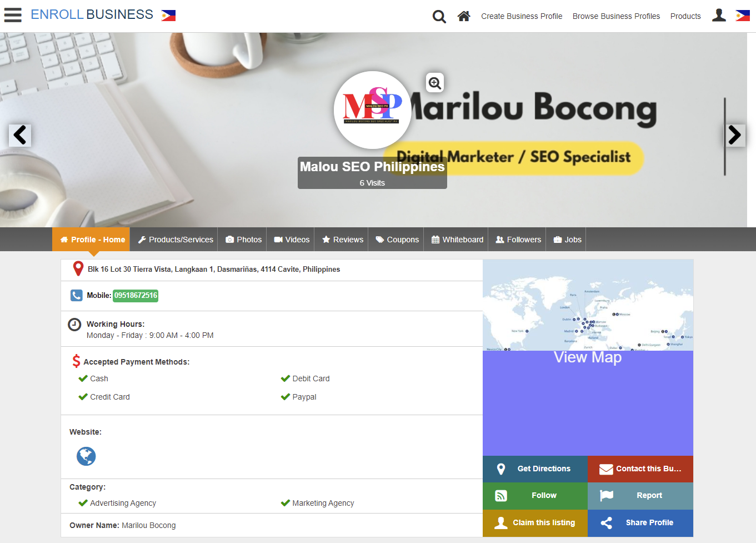Go to the home icon
Viewport: 756px width, 543px height.
click(464, 16)
